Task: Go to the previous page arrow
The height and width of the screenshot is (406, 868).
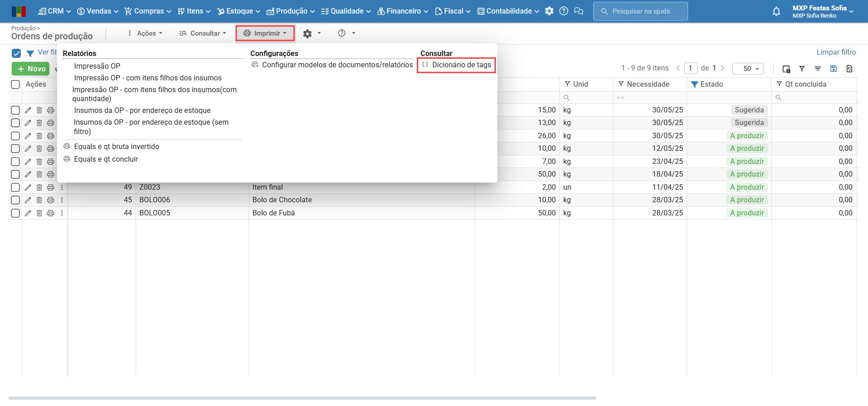Action: tap(678, 68)
